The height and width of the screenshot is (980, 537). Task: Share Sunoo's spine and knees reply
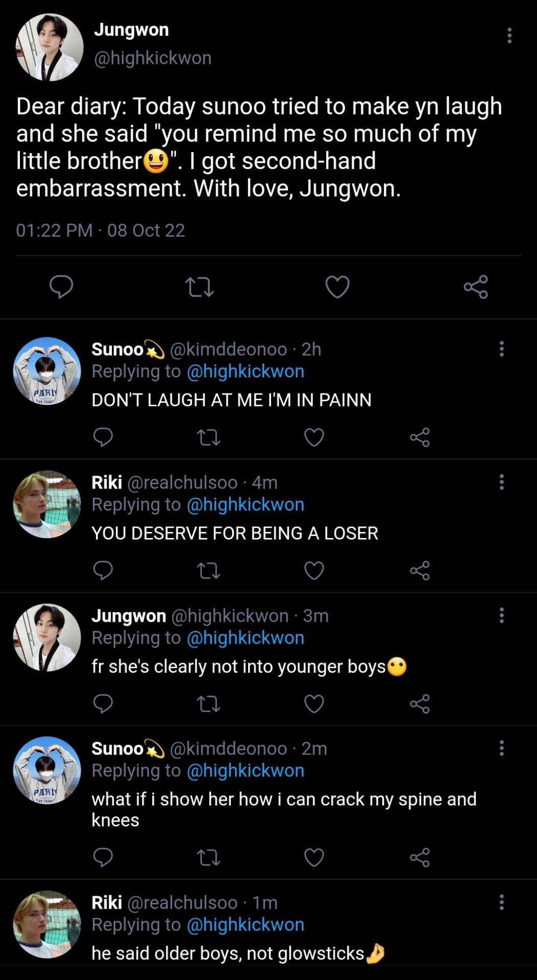click(420, 857)
